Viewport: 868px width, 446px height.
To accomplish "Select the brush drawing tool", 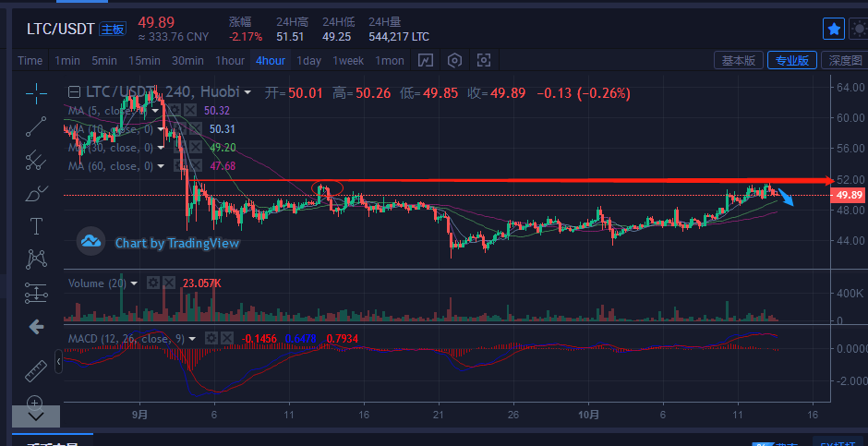I will pyautogui.click(x=36, y=194).
